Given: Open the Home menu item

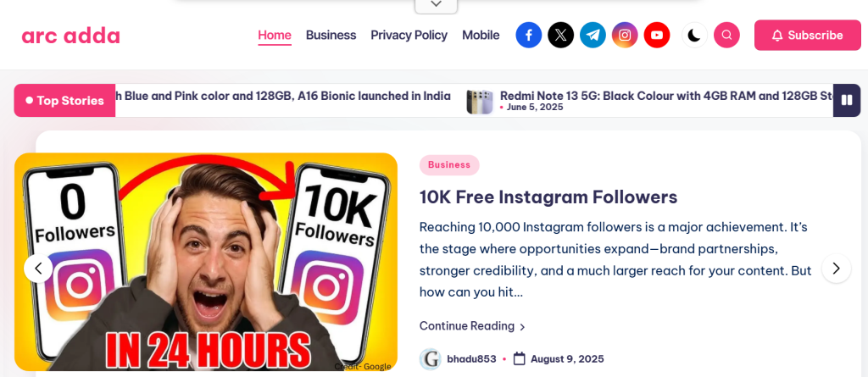Looking at the screenshot, I should tap(275, 36).
